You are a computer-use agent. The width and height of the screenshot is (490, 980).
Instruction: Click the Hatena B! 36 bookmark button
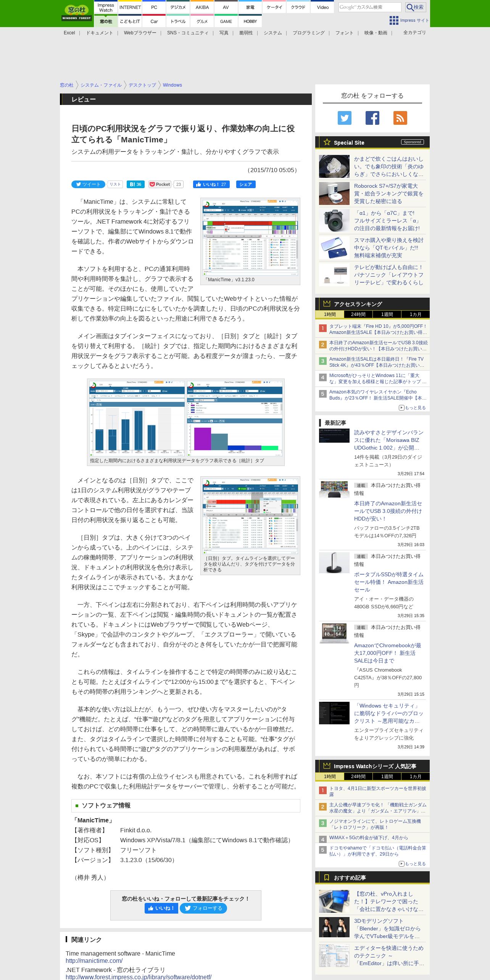click(x=135, y=184)
